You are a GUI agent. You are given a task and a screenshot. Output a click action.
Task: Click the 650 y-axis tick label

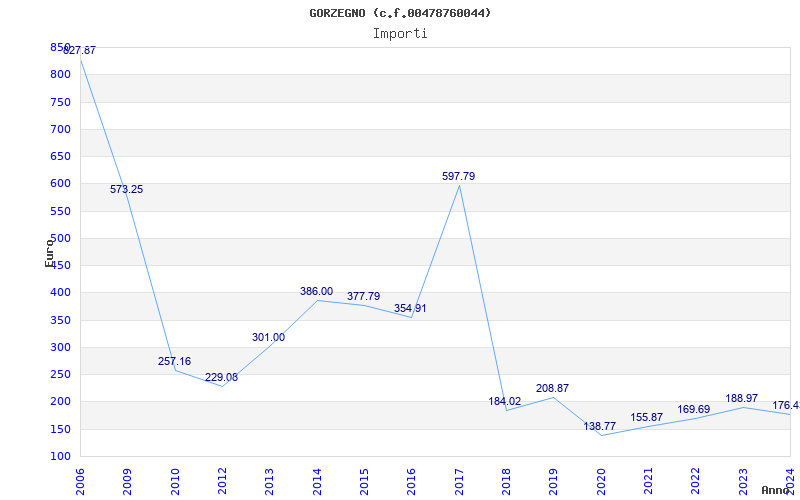pyautogui.click(x=60, y=156)
